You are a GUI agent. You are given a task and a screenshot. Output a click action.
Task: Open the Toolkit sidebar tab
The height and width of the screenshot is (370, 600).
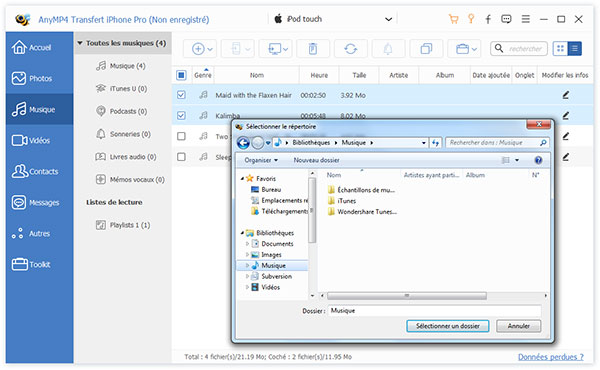(39, 264)
